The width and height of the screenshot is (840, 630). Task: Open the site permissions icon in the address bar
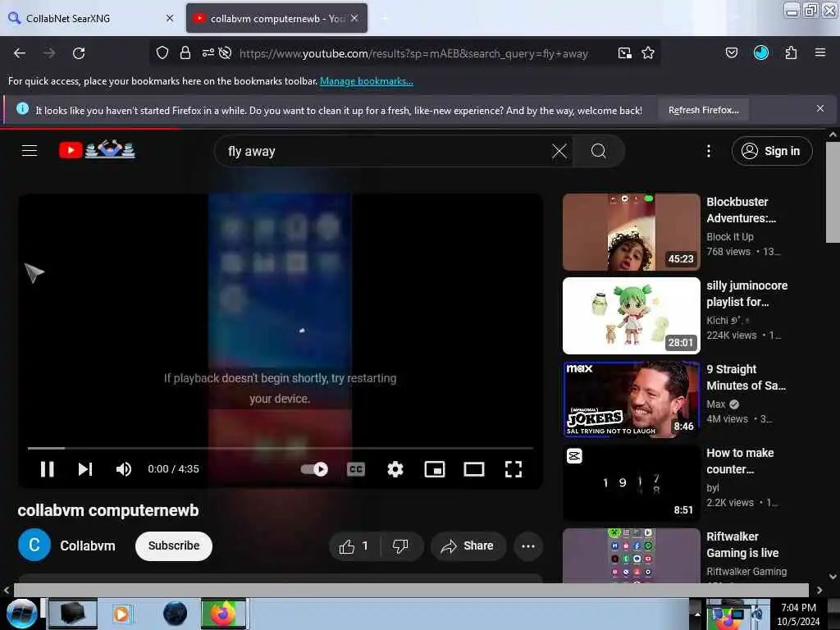click(208, 52)
